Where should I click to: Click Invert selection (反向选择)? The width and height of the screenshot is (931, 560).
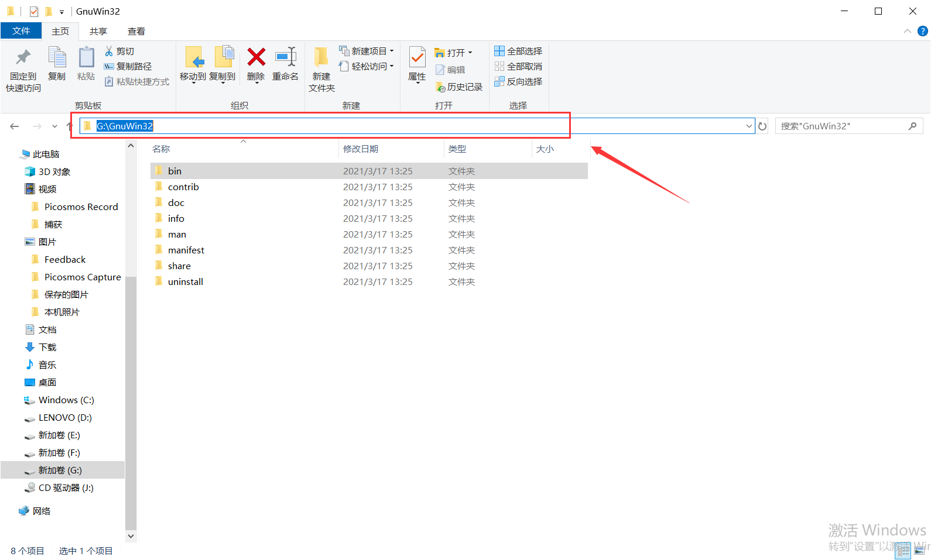[518, 82]
